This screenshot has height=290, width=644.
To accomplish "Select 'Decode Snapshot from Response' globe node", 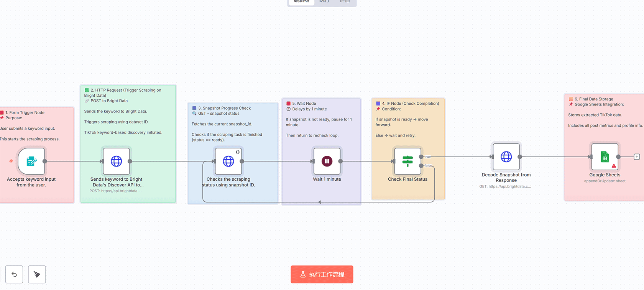I will (x=506, y=157).
